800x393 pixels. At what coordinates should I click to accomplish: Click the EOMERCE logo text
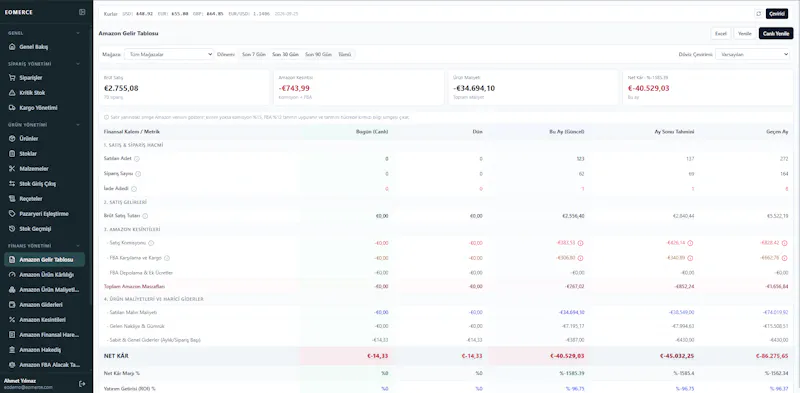point(18,12)
